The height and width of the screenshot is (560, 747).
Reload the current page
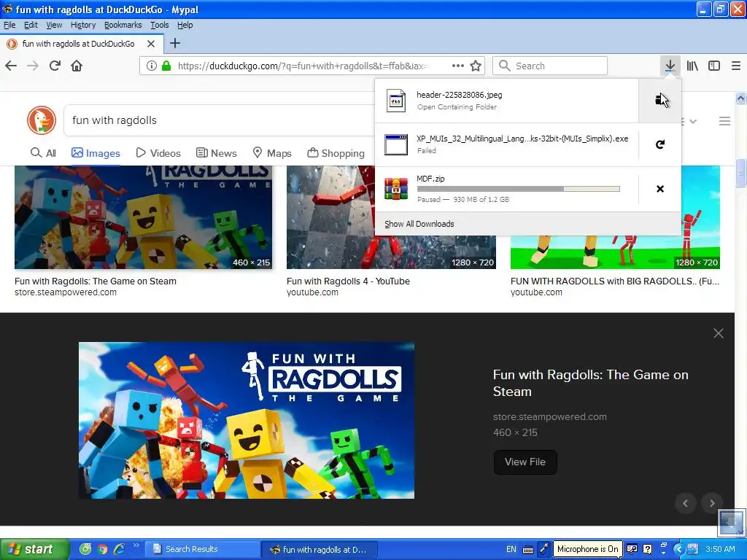pos(55,66)
